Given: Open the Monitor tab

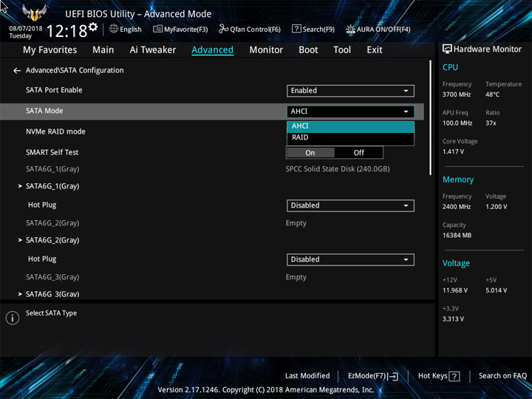Looking at the screenshot, I should pos(266,50).
